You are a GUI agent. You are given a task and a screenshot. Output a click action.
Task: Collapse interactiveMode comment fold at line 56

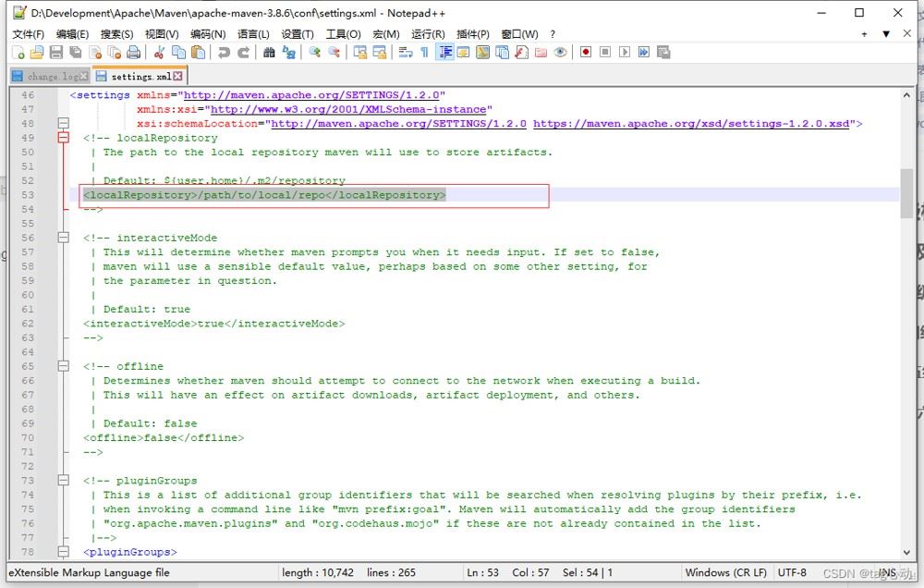pos(64,238)
